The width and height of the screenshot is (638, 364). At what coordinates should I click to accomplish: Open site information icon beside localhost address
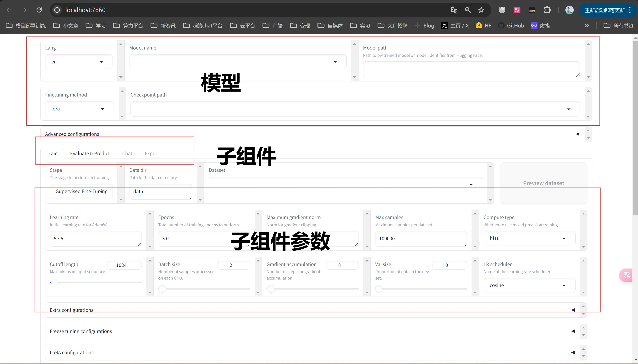tap(57, 10)
